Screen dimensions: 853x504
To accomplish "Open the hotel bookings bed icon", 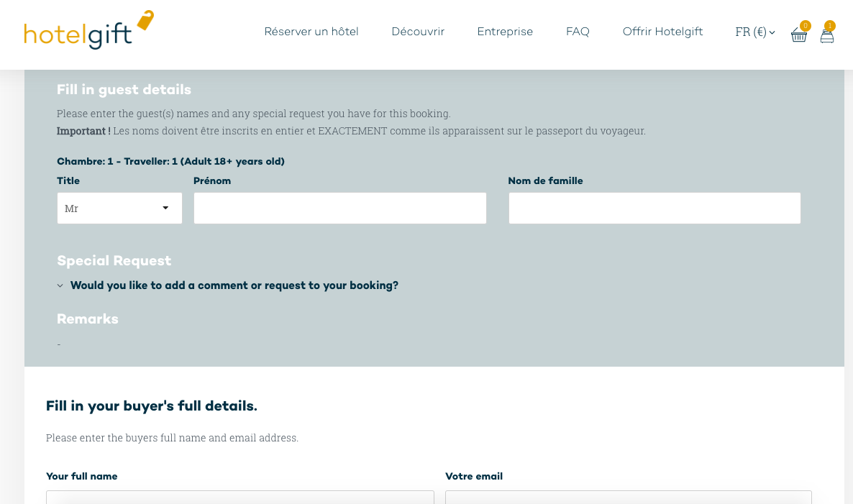I will 827,37.
